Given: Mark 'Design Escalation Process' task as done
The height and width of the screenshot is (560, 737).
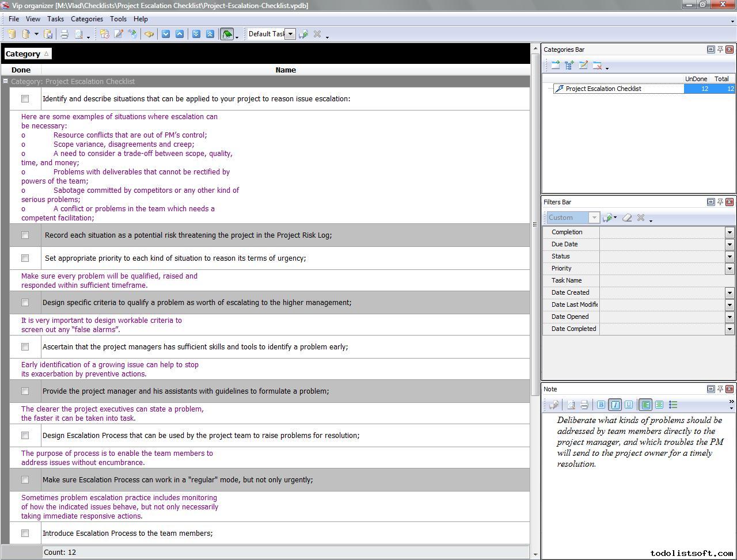Looking at the screenshot, I should pos(25,435).
